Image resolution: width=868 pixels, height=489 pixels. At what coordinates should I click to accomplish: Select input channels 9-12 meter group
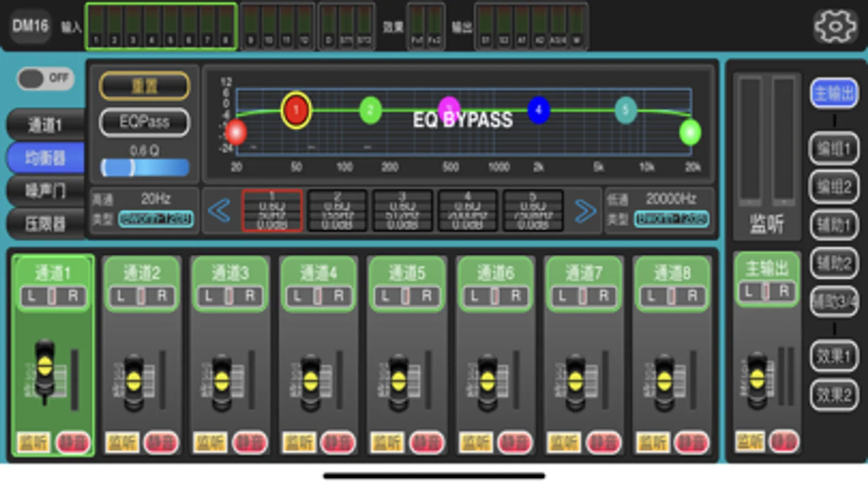point(277,26)
